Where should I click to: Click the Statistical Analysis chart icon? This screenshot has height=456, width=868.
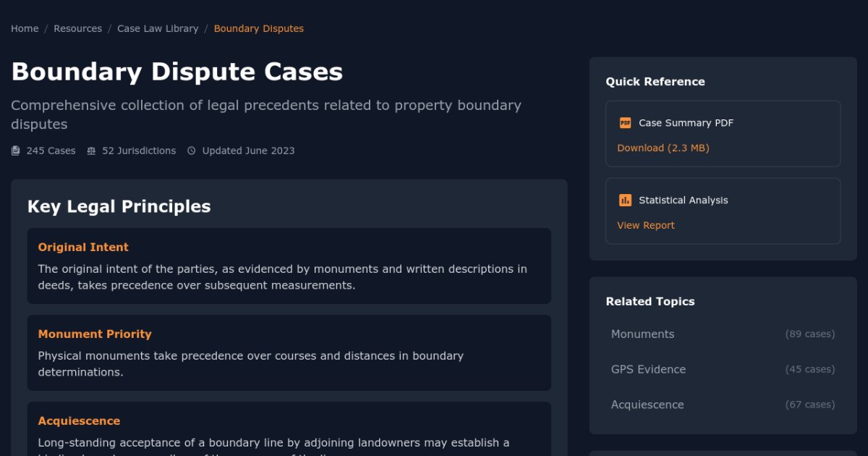(625, 200)
